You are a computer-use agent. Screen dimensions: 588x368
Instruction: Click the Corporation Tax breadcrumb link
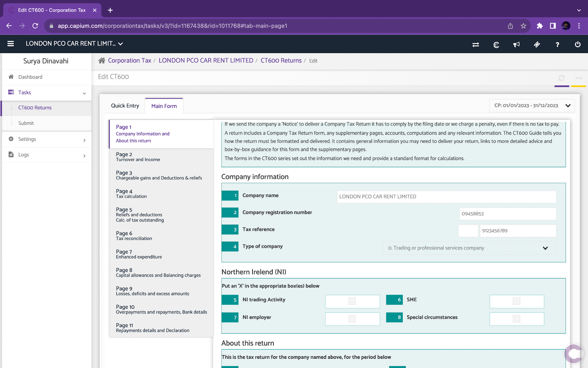coord(129,60)
